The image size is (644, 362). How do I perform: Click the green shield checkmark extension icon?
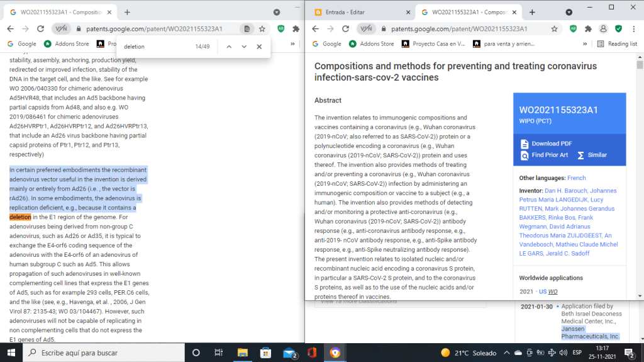618,28
